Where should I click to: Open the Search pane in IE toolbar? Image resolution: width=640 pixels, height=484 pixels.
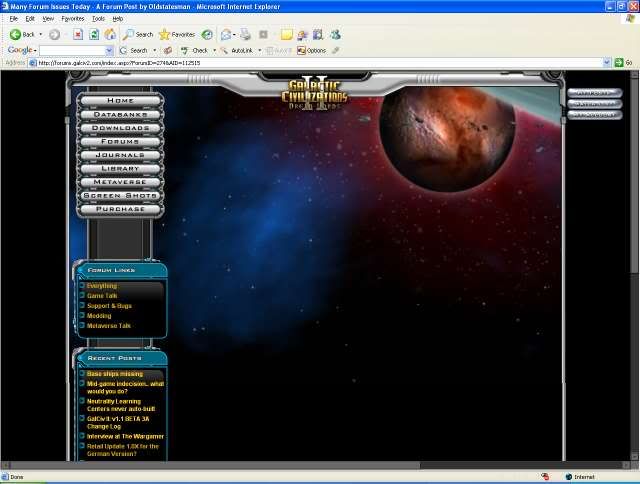138,35
